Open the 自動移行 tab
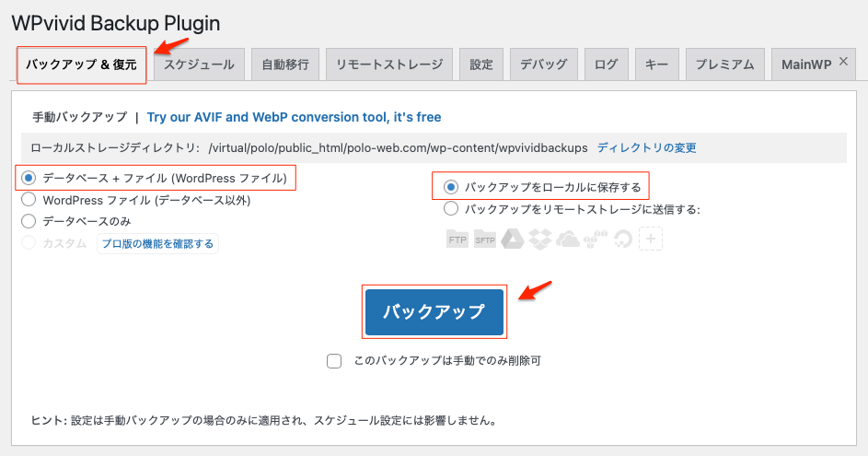 click(285, 65)
